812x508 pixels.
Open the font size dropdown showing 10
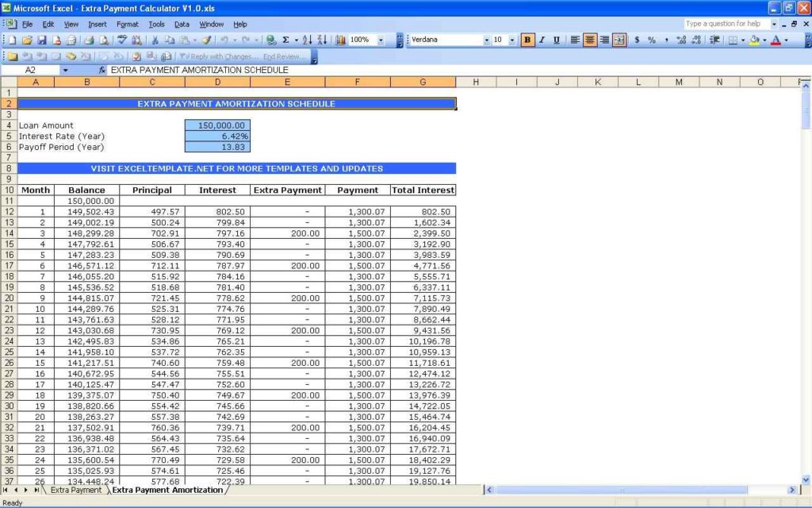(512, 39)
